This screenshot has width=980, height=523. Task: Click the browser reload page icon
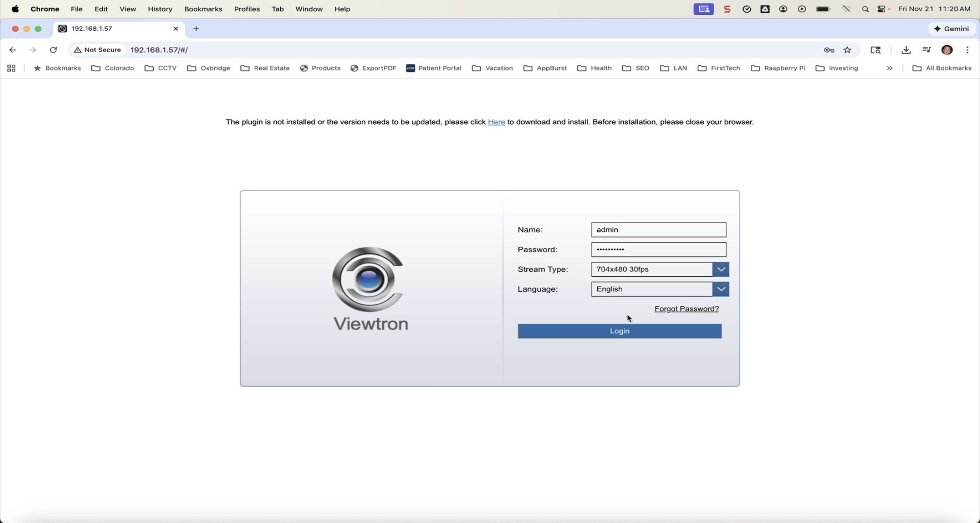pyautogui.click(x=54, y=50)
